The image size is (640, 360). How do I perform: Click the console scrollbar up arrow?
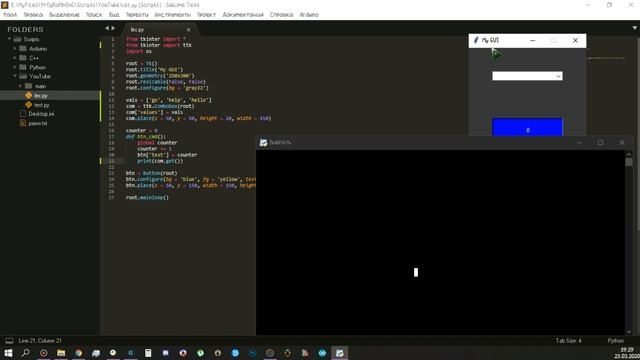pos(629,154)
